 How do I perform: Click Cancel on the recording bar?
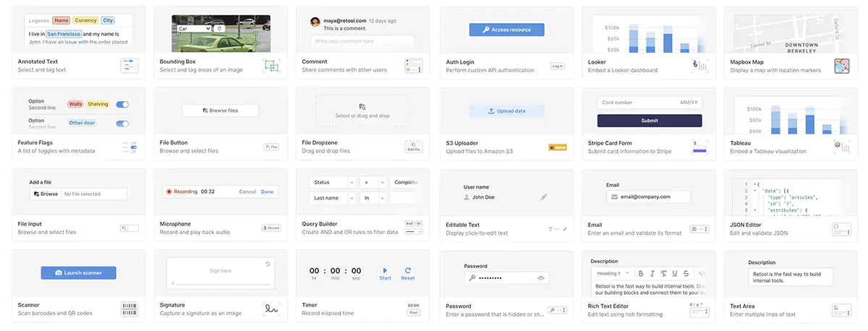click(x=247, y=192)
